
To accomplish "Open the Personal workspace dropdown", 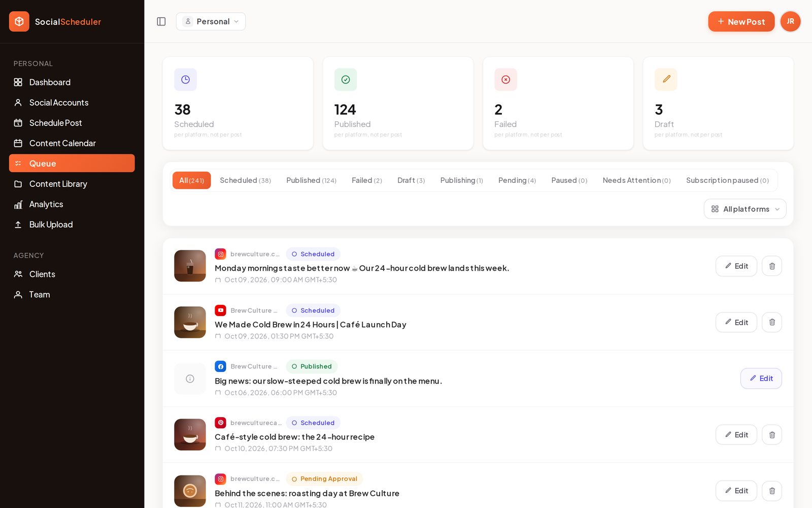I will pyautogui.click(x=211, y=21).
